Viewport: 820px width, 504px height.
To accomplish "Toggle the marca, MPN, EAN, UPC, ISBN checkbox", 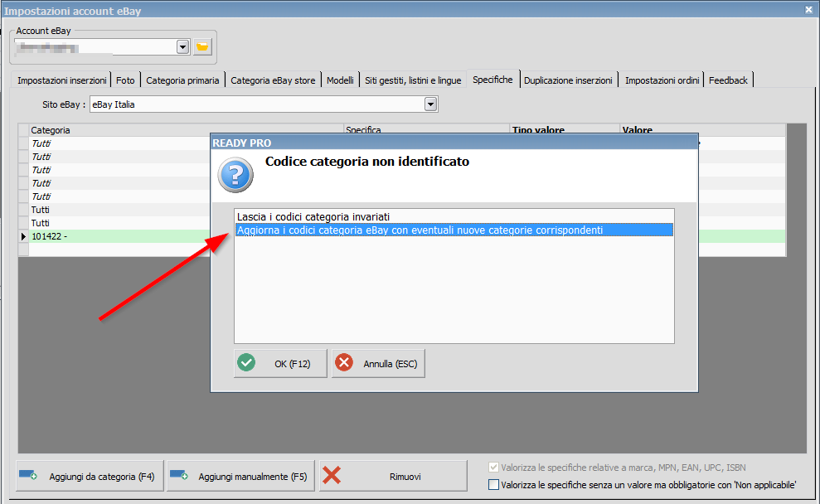I will [493, 468].
